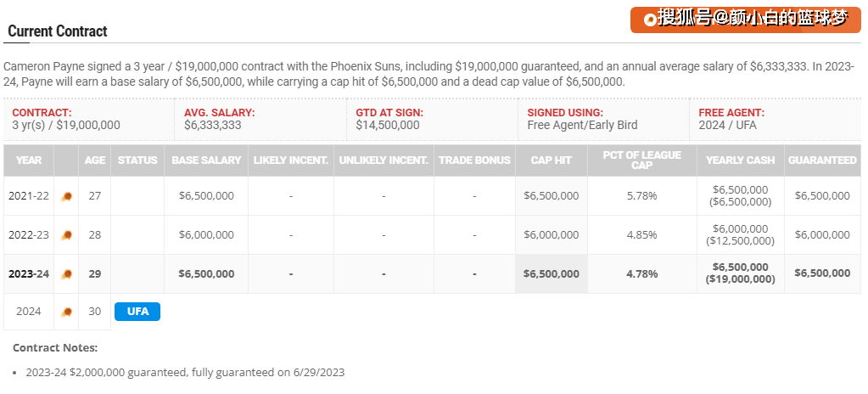Click the Contract Notes heading
This screenshot has width=868, height=394.
pos(55,347)
